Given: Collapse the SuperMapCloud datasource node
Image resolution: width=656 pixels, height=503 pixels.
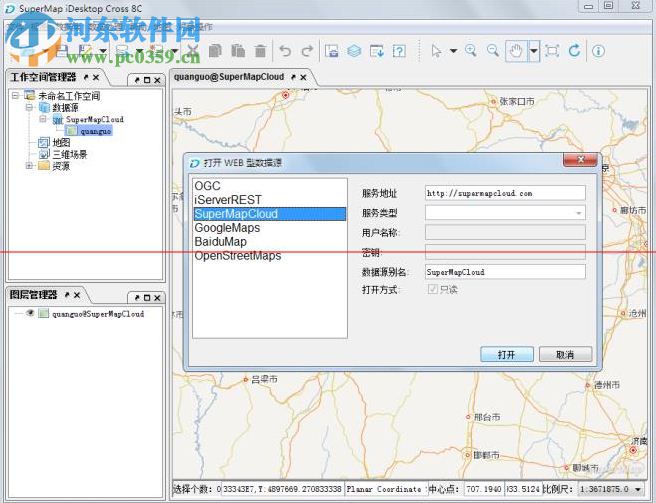Looking at the screenshot, I should (43, 119).
